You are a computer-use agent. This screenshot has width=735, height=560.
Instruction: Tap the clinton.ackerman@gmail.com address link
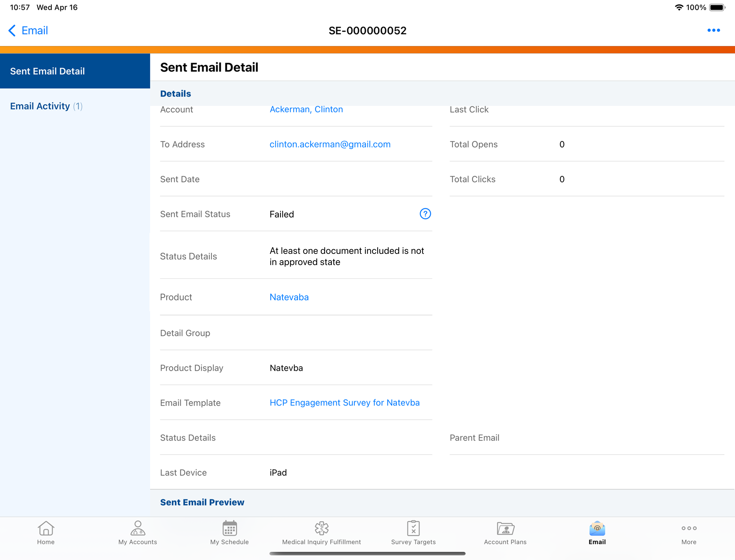tap(330, 144)
